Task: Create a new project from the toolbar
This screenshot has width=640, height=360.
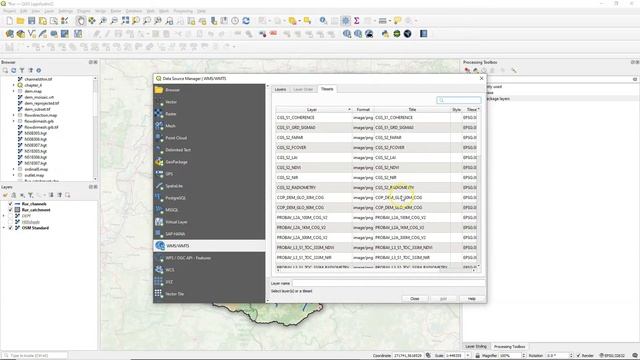Action: [9, 21]
